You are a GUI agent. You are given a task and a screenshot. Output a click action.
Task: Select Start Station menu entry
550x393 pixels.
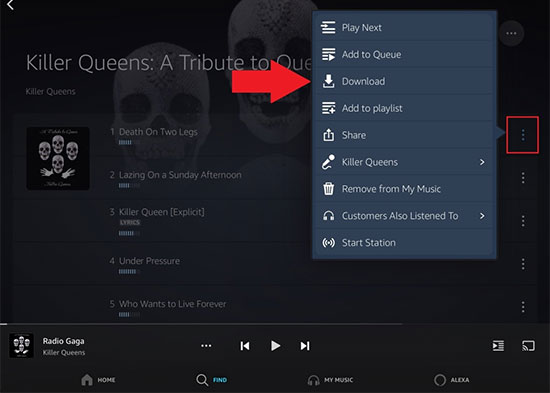click(x=404, y=242)
